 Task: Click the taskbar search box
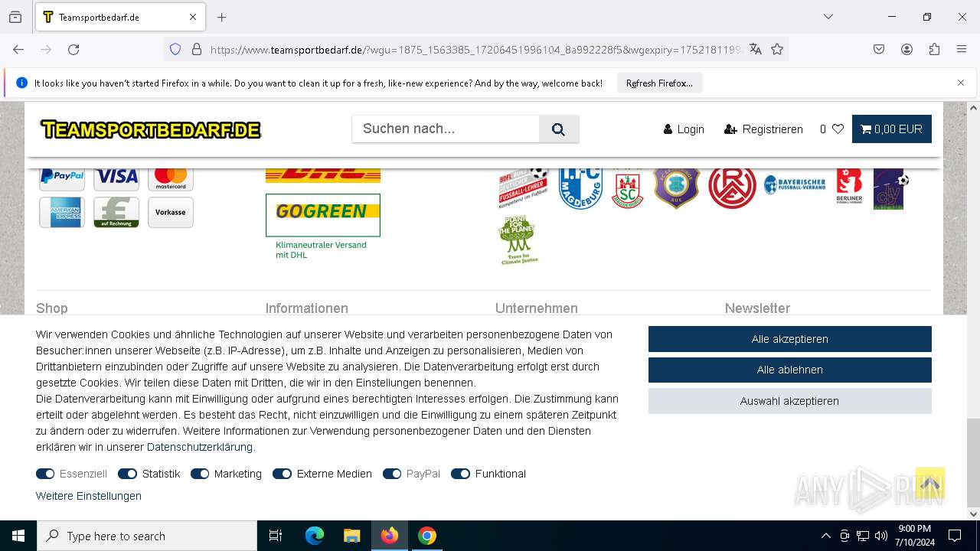pos(147,536)
